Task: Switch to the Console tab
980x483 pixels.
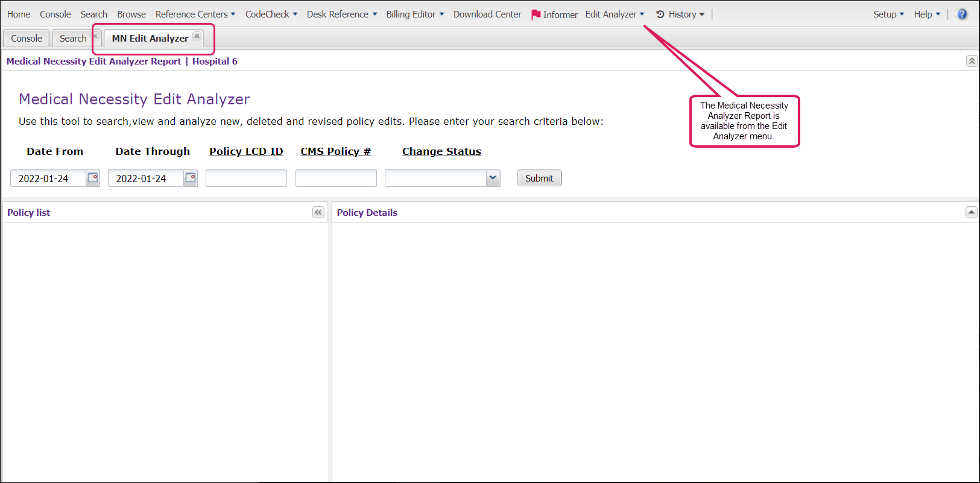Action: [x=27, y=39]
